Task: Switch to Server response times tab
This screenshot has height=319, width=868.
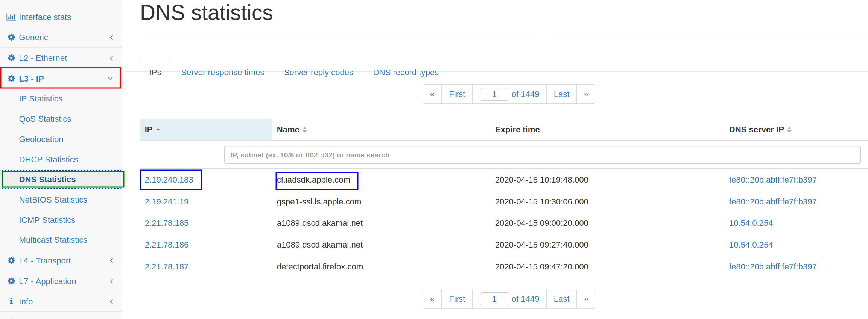Action: pos(222,72)
